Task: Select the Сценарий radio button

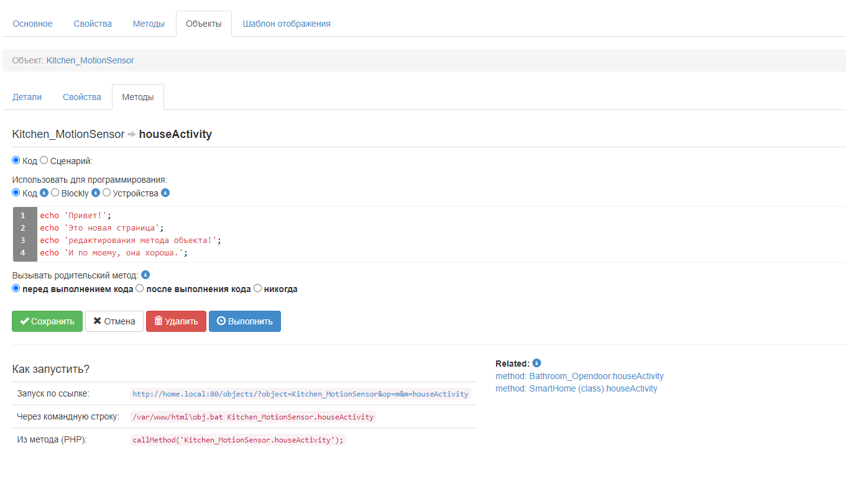Action: click(x=44, y=160)
